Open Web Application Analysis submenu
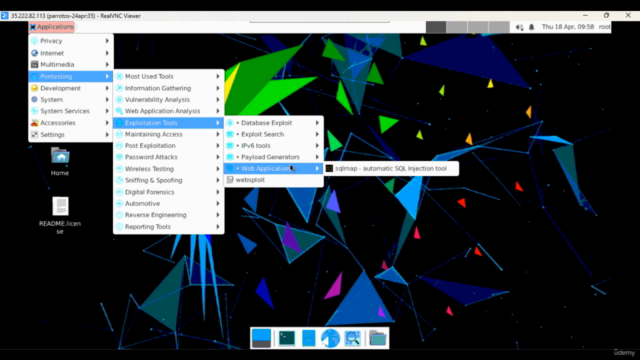 [169, 111]
